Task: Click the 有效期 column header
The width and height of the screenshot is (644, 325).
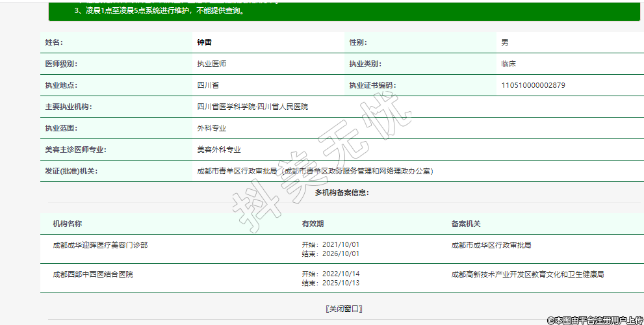Action: (313, 224)
